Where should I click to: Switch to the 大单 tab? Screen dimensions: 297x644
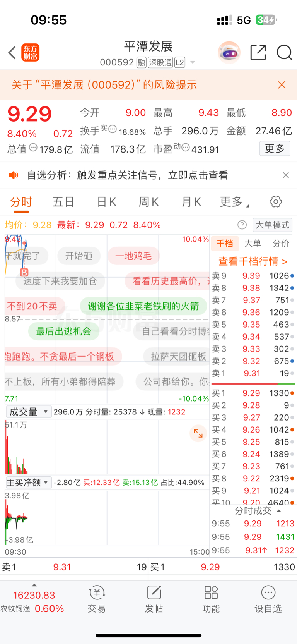pos(253,244)
